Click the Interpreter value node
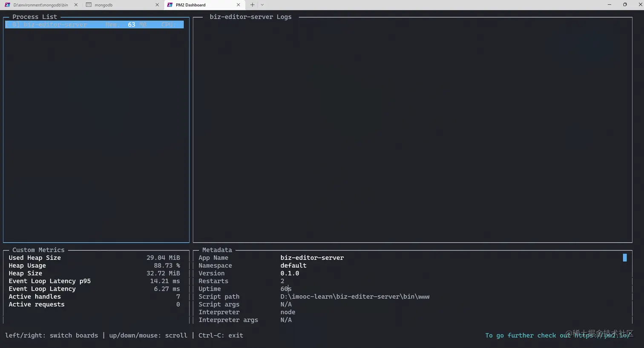 [x=288, y=312]
